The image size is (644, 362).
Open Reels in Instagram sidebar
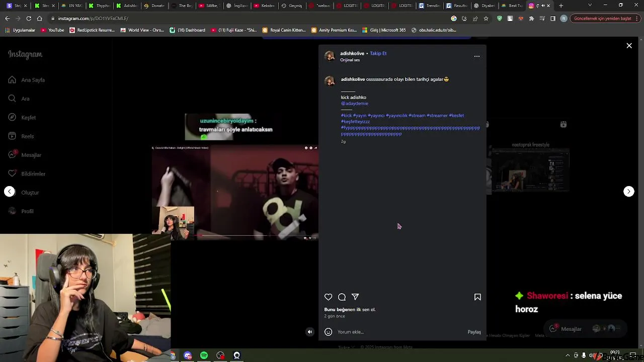21,136
